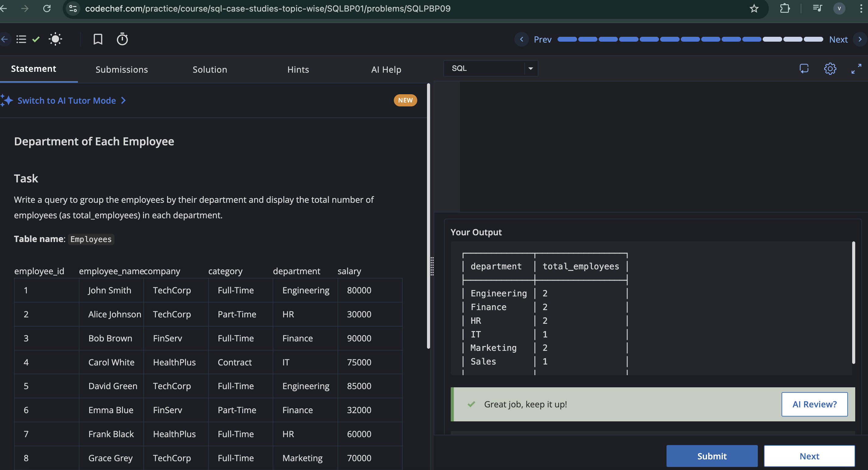Go to previous problem chevron
The height and width of the screenshot is (470, 868).
(521, 40)
